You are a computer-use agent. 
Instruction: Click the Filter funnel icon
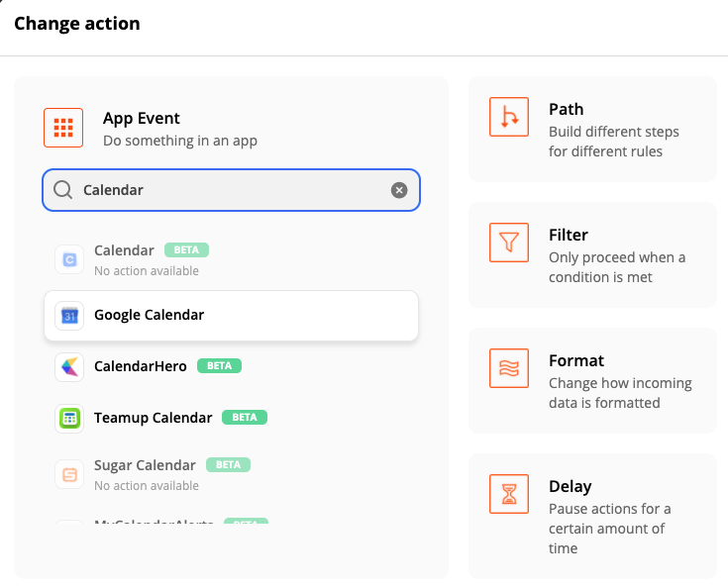(509, 243)
